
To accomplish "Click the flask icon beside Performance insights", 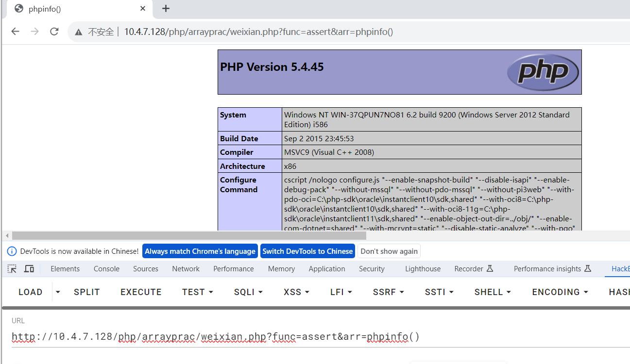I will click(x=588, y=268).
